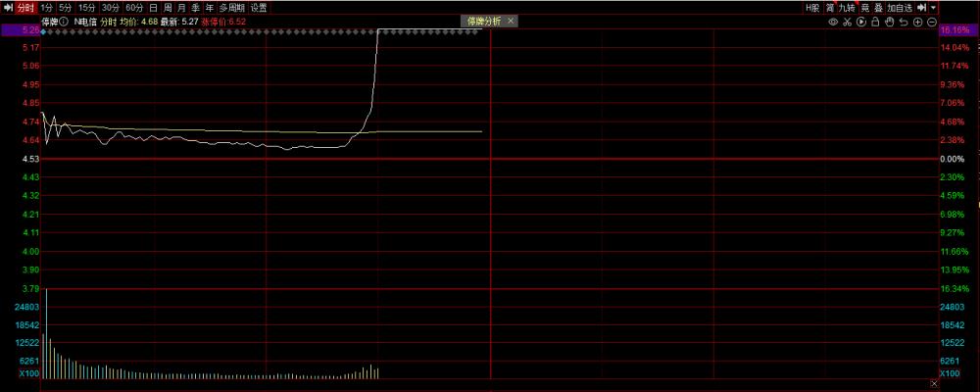Screen dimensions: 980x392
Task: Select the 分时 intraday tab
Action: 25,8
